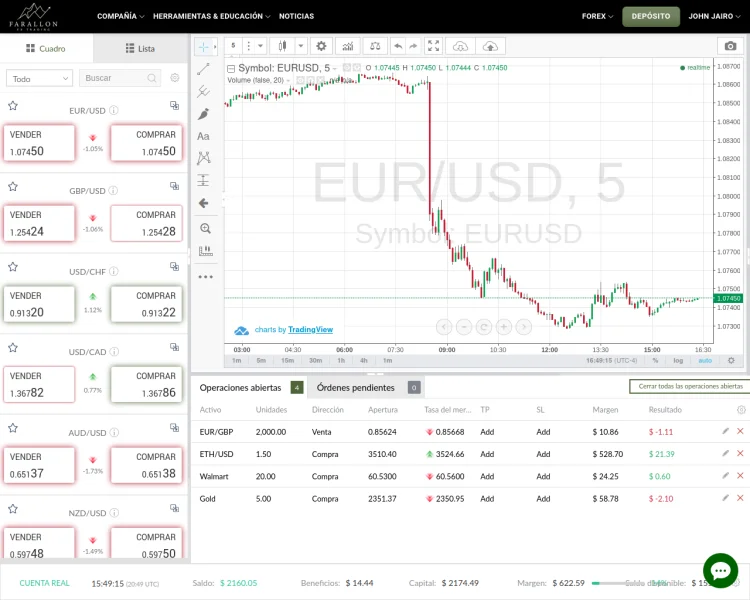This screenshot has height=600, width=750.
Task: Collapse the EURUSD symbol legend
Action: point(231,68)
